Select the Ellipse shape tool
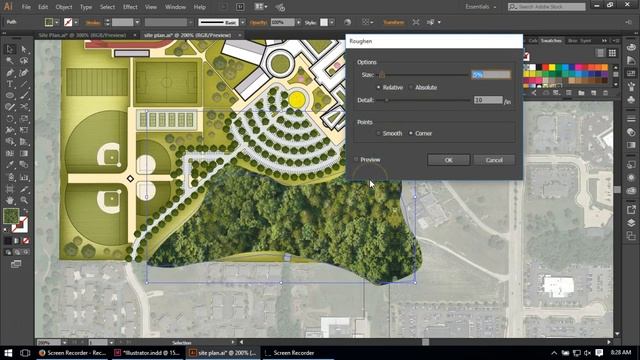 coord(10,96)
